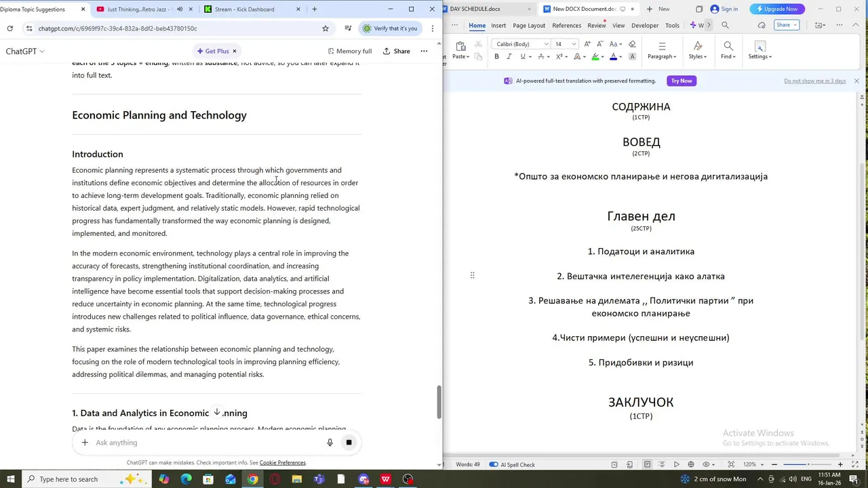Apply italic formatting in WPS Writer
868x488 pixels.
[509, 57]
